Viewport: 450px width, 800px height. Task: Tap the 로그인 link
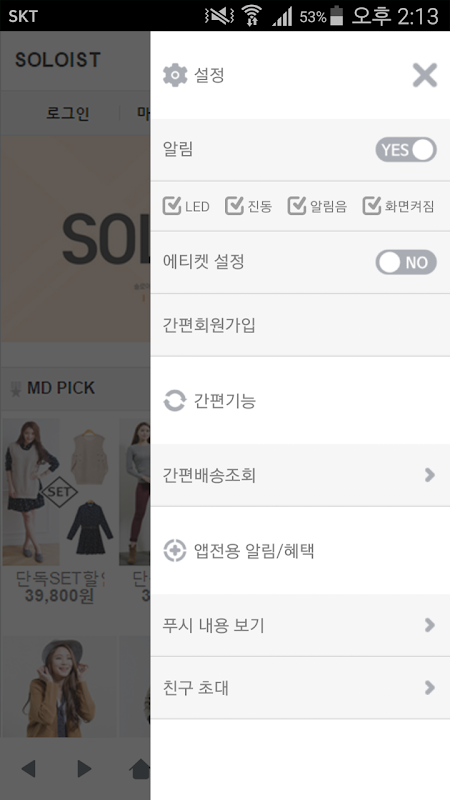[68, 113]
